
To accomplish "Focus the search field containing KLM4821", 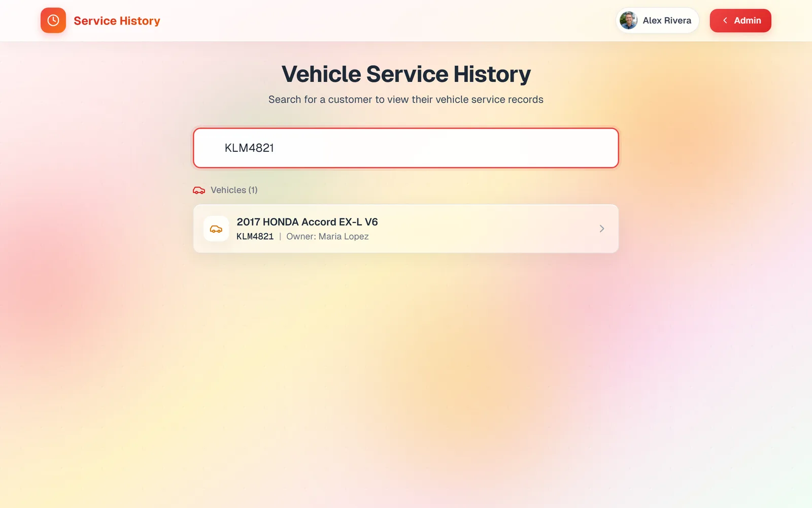I will click(406, 148).
